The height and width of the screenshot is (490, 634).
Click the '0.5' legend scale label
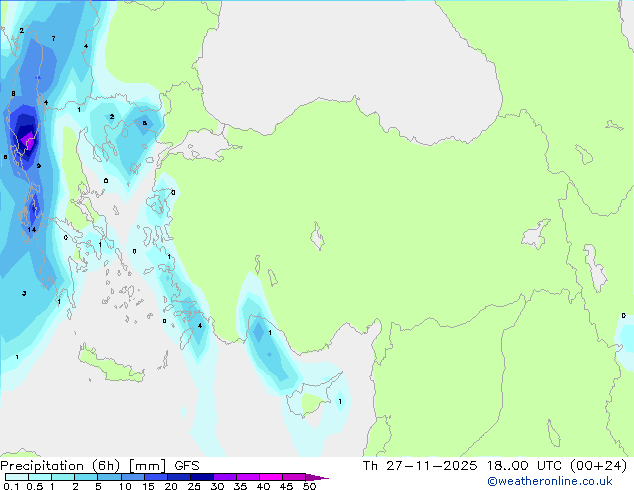click(34, 486)
